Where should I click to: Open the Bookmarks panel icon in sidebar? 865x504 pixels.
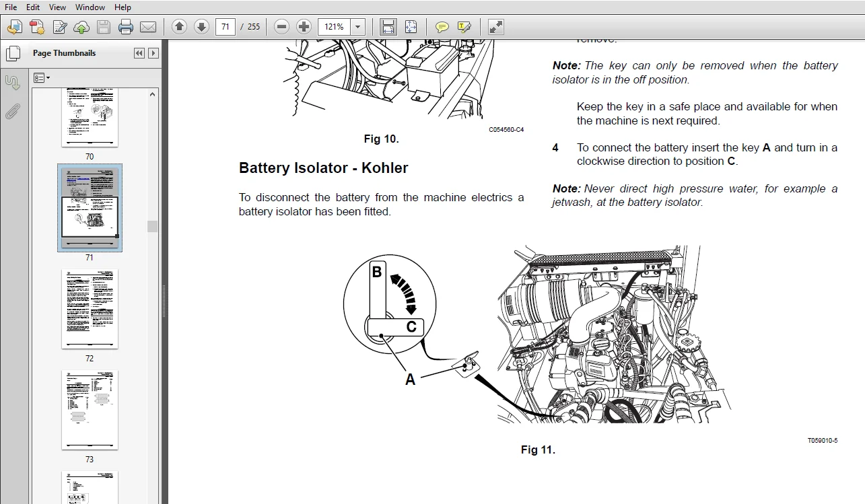12,82
